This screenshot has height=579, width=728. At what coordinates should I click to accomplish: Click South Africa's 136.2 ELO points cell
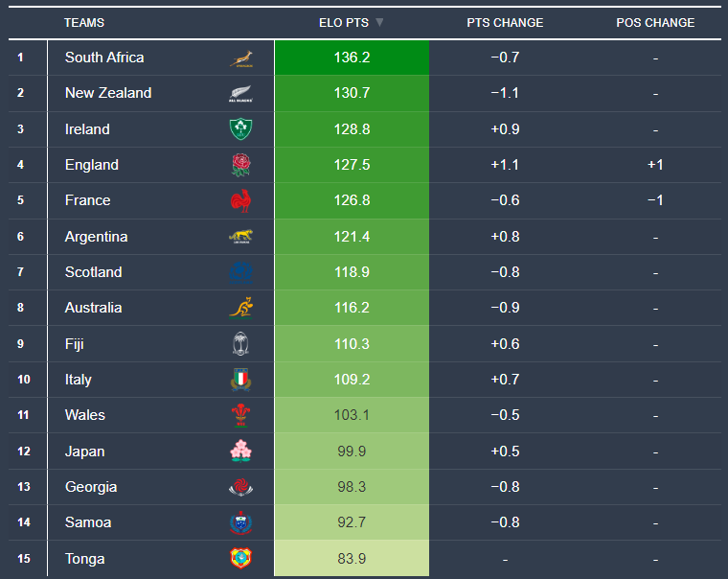tap(351, 58)
